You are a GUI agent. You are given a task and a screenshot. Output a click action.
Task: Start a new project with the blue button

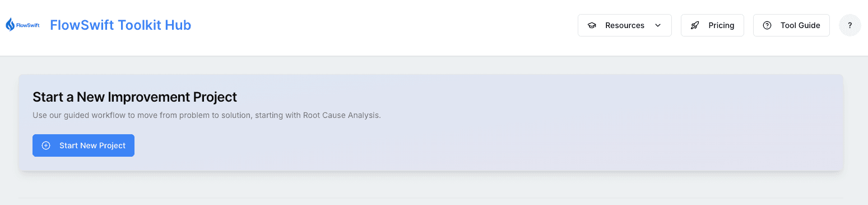(x=83, y=145)
